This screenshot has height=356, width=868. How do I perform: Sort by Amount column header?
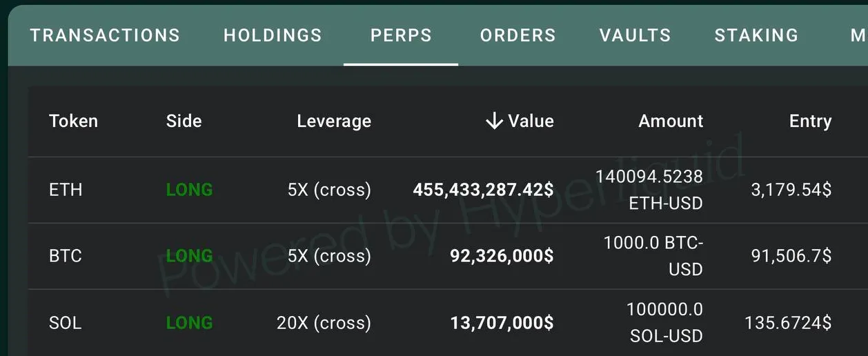[671, 121]
